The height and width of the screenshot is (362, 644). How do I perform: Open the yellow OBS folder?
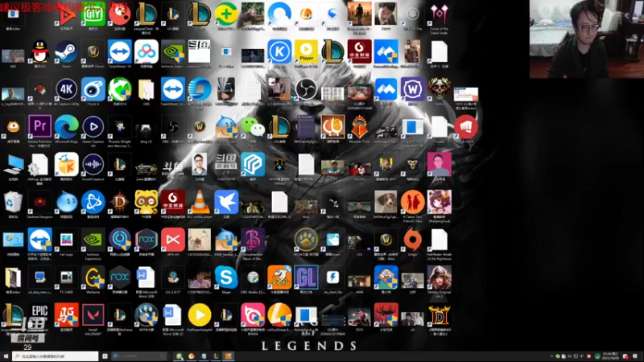tap(147, 89)
